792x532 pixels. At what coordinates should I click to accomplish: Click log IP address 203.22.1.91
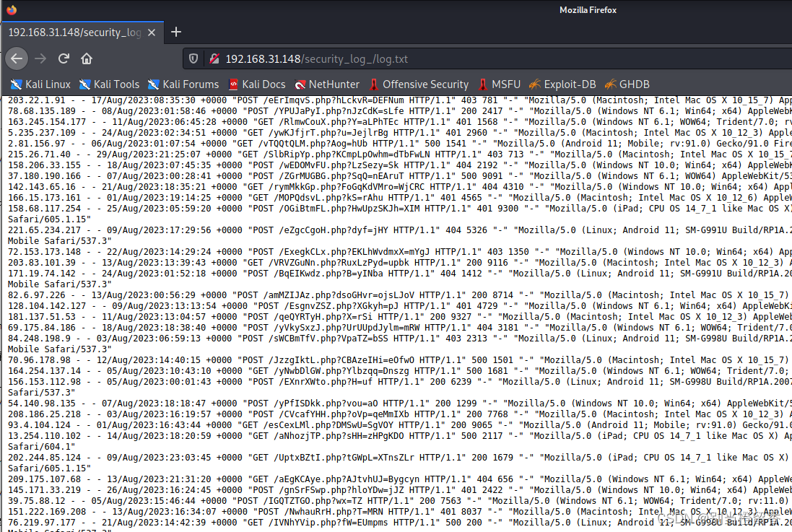click(36, 100)
